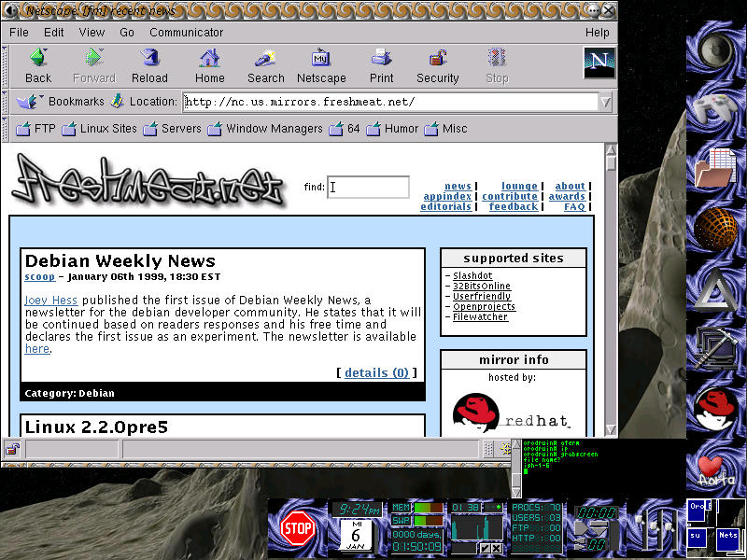
Task: Open the details (0) link
Action: point(376,372)
